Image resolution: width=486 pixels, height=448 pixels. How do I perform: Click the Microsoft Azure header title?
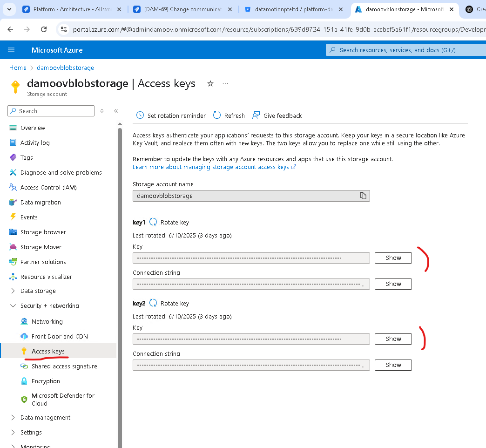(x=57, y=50)
